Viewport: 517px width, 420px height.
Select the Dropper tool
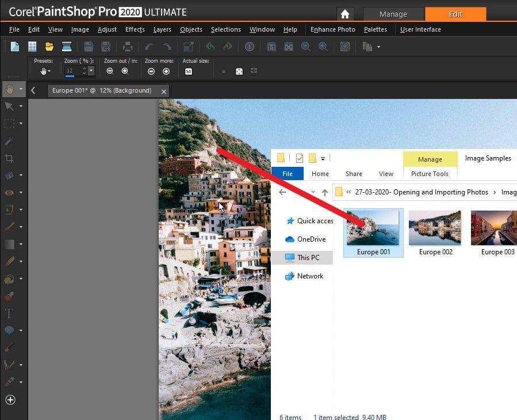(10, 140)
